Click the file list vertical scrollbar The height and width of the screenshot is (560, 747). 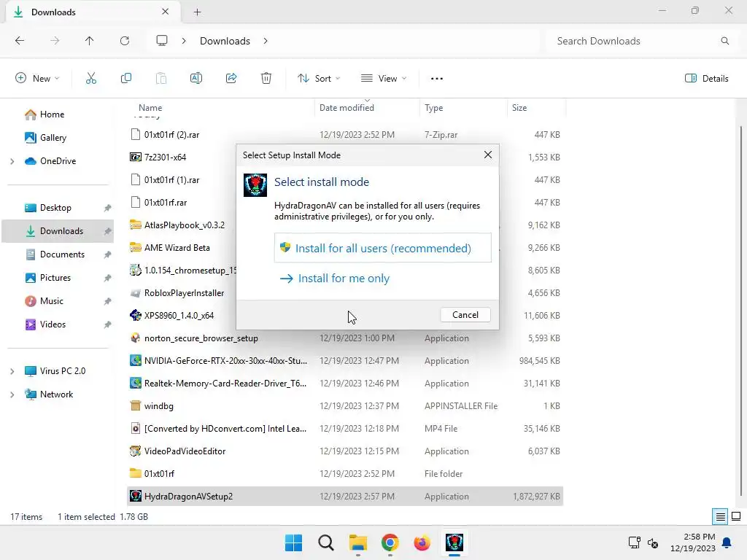(740, 309)
